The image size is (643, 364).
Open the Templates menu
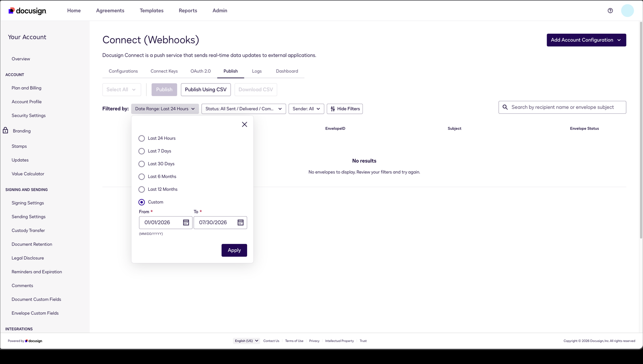click(x=152, y=11)
